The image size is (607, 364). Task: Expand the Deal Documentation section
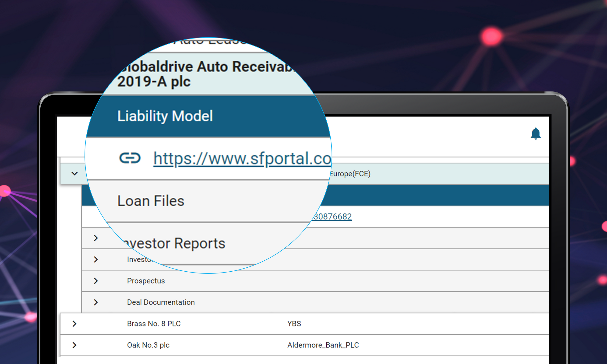pos(96,302)
